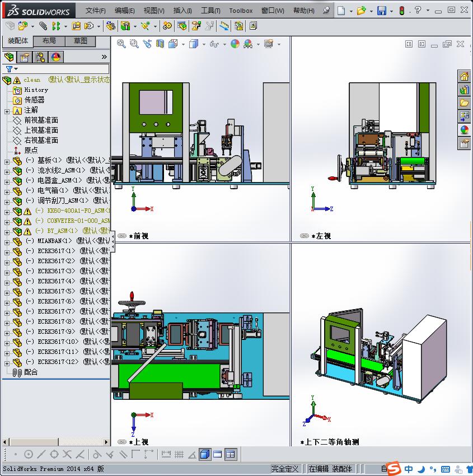The height and width of the screenshot is (476, 473).
Task: Click the Smart Fasteners icon
Action: click(x=76, y=26)
